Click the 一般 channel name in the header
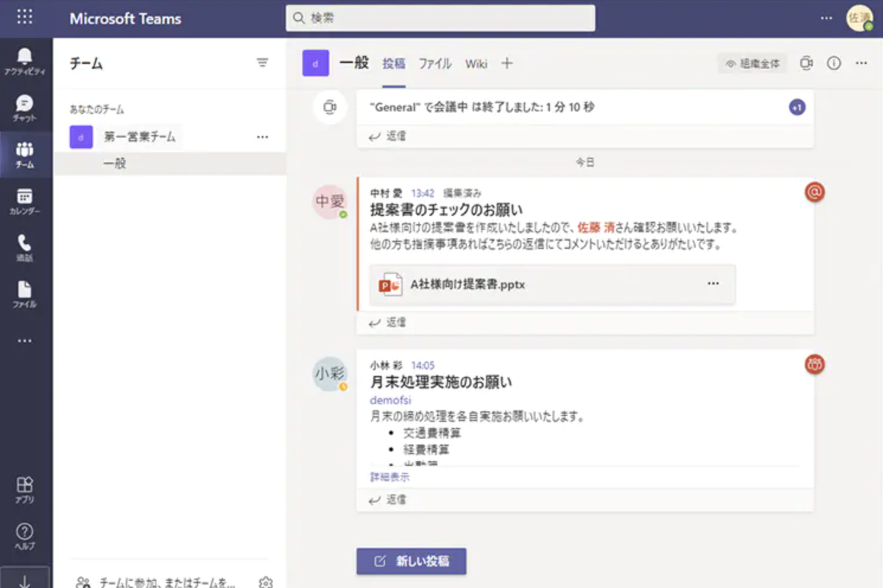The image size is (883, 588). (x=354, y=63)
